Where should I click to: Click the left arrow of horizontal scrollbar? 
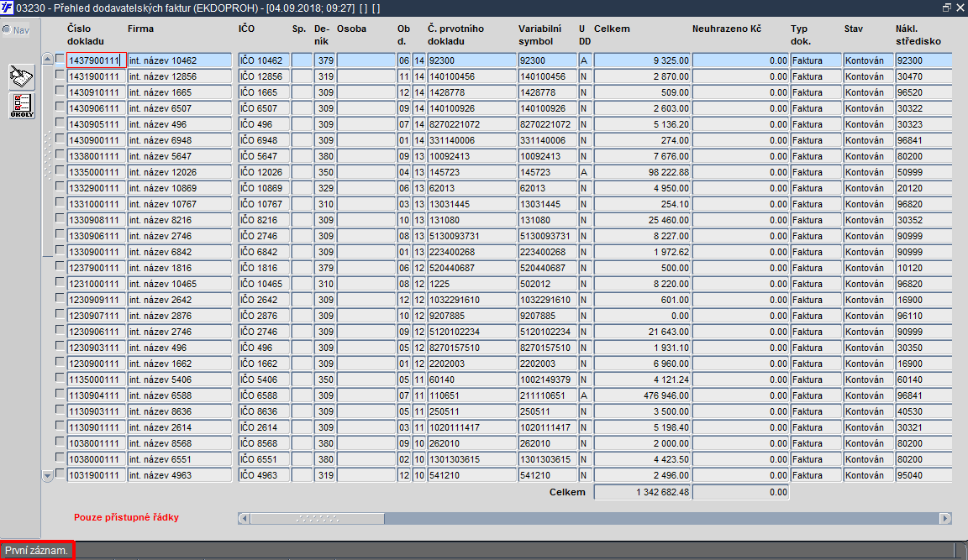[x=245, y=519]
